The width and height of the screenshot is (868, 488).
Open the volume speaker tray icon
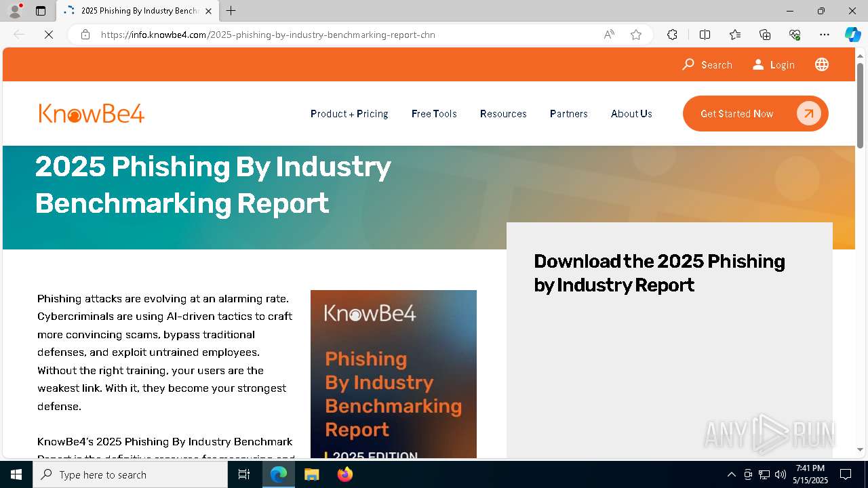pos(781,474)
